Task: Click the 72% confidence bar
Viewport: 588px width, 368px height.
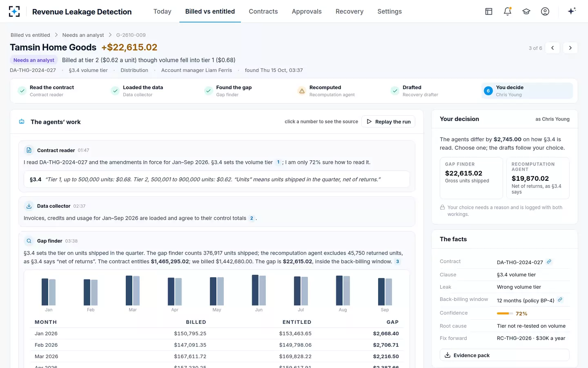Action: pos(505,314)
